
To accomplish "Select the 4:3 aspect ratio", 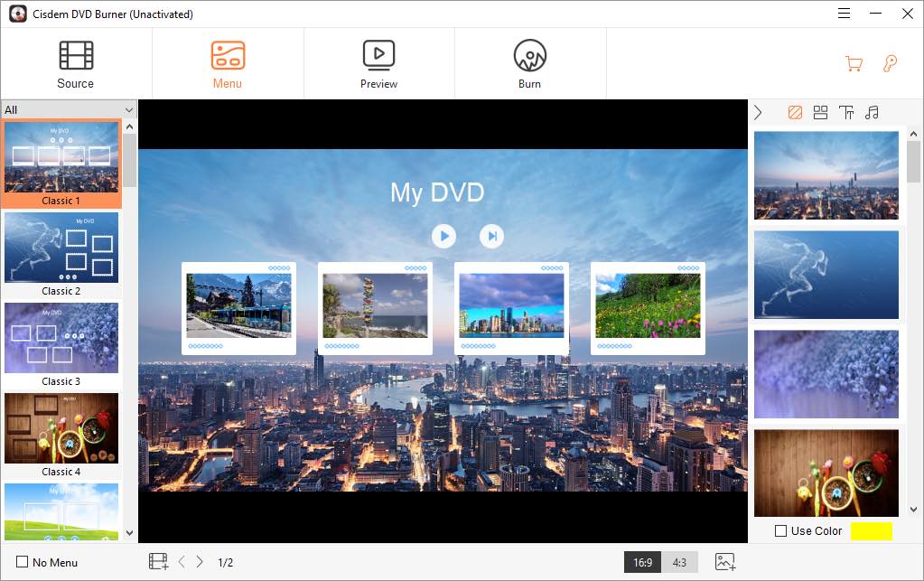I will pos(679,562).
